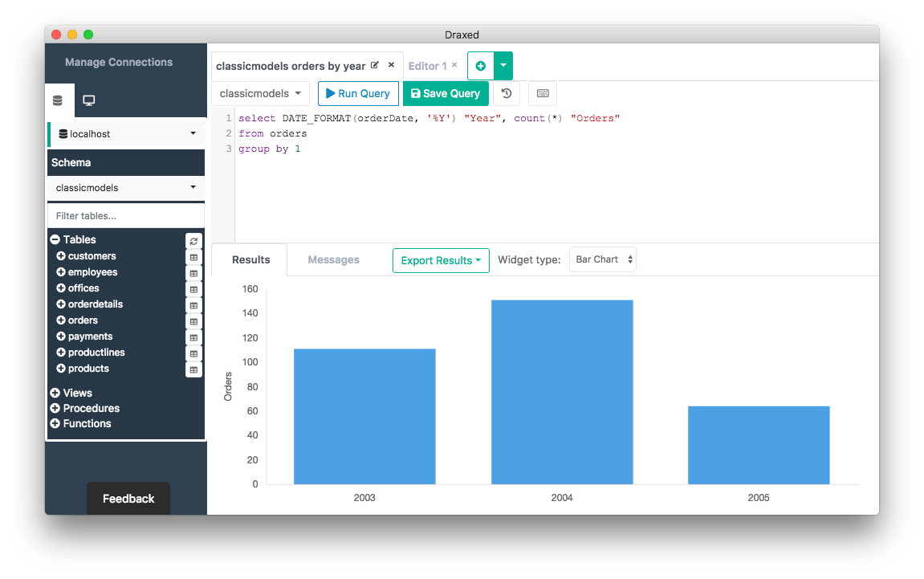Click the Filter tables input field
This screenshot has width=924, height=579.
tap(126, 216)
